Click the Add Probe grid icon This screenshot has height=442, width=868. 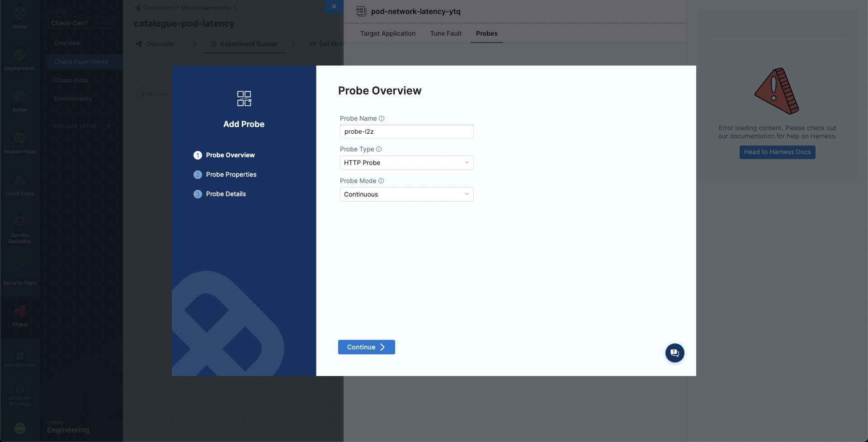[244, 99]
